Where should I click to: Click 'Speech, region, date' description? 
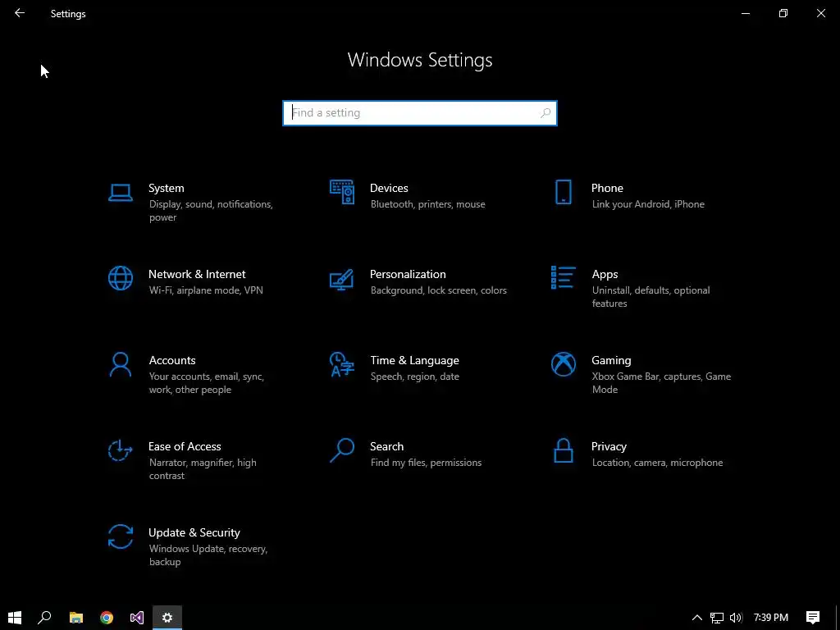[414, 377]
